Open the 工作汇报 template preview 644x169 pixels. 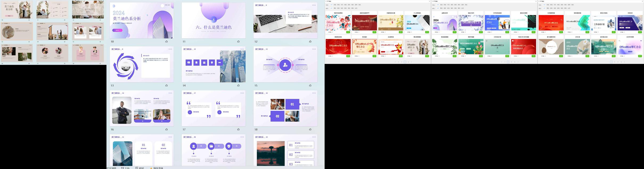577,47
